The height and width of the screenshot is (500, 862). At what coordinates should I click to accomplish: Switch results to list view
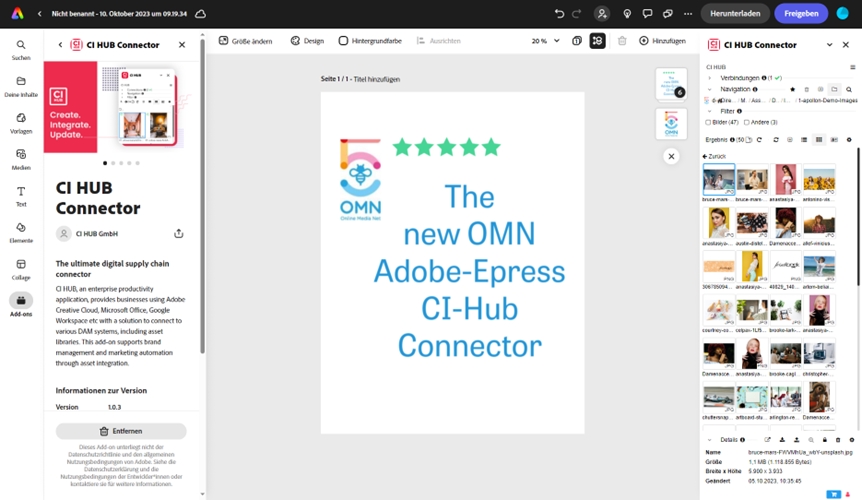(804, 140)
